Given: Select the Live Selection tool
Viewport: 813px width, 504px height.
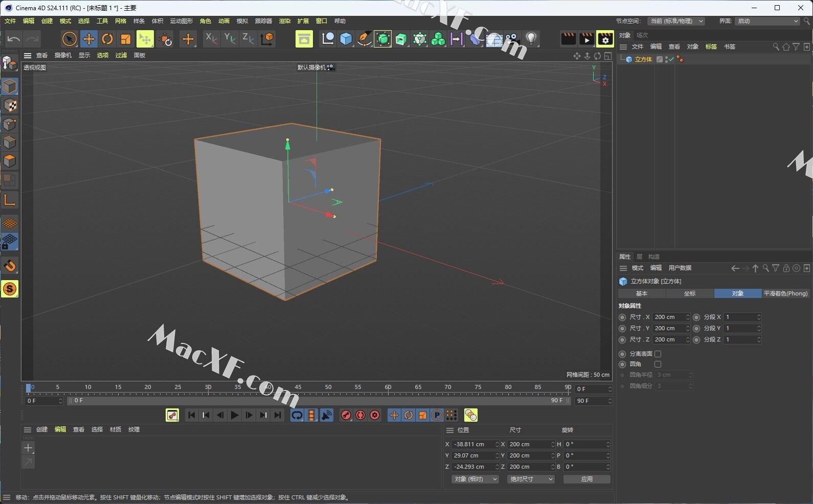Looking at the screenshot, I should pyautogui.click(x=69, y=39).
